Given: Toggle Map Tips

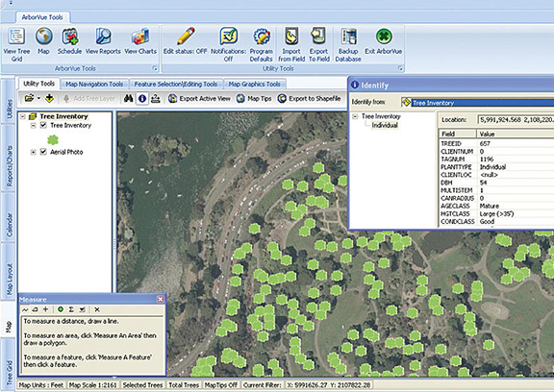Looking at the screenshot, I should coord(254,98).
